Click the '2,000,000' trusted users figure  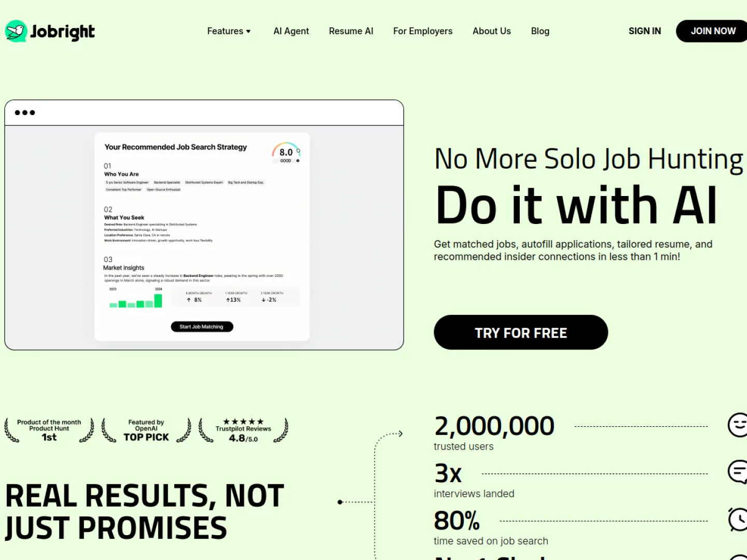[494, 426]
